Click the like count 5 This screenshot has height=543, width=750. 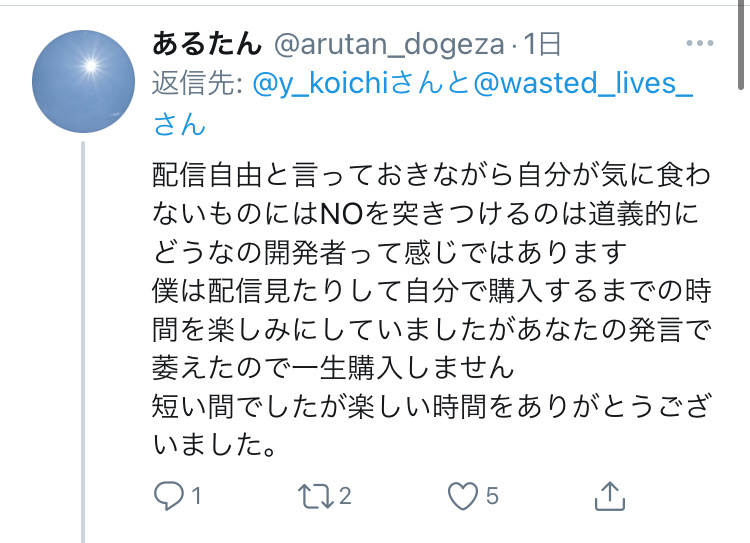coord(492,496)
